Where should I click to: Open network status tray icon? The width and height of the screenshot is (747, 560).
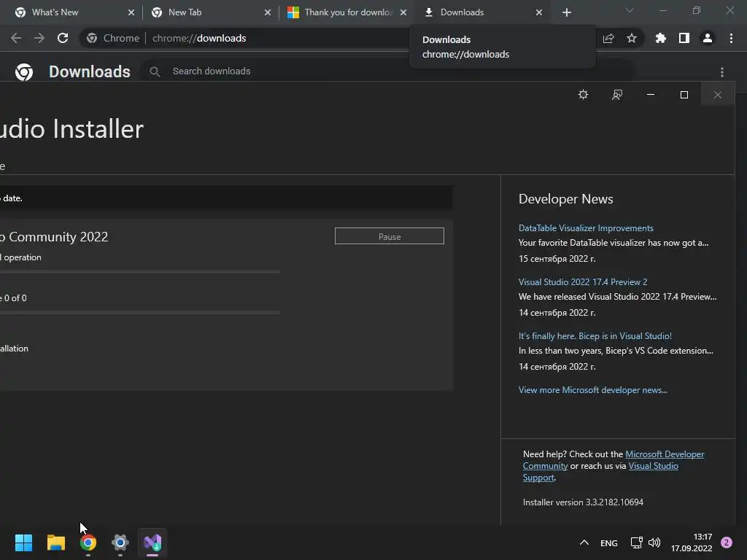pos(636,542)
